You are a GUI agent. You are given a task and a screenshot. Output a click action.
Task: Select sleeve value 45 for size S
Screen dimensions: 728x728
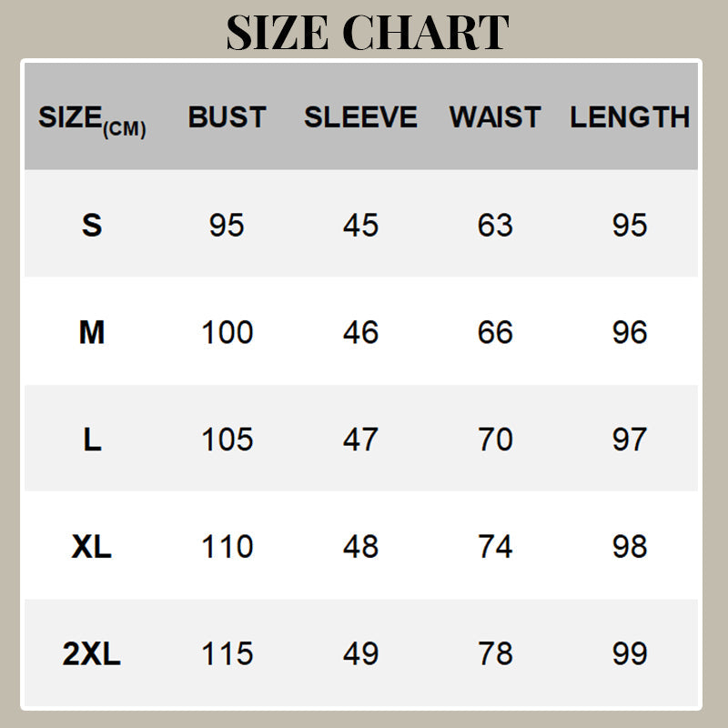360,225
